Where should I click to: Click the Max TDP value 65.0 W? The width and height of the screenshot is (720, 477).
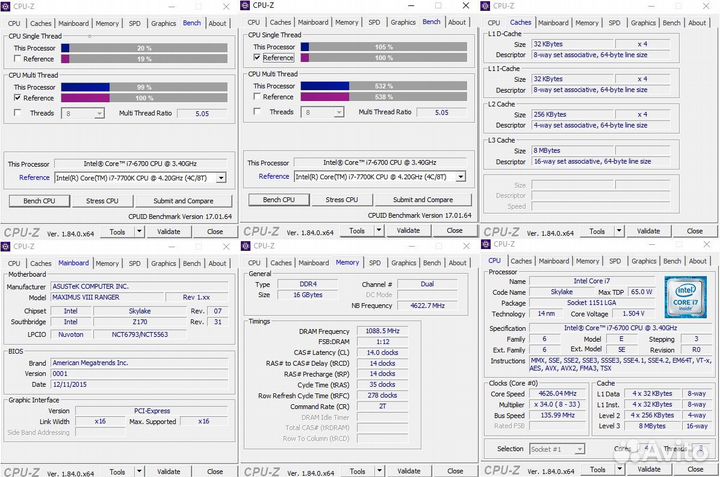tap(641, 292)
